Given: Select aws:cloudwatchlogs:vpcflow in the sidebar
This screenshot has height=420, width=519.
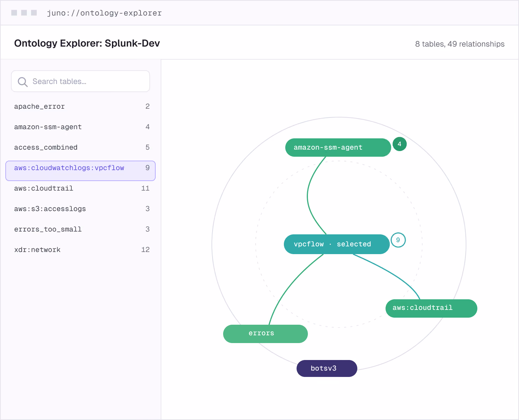Looking at the screenshot, I should coord(80,171).
